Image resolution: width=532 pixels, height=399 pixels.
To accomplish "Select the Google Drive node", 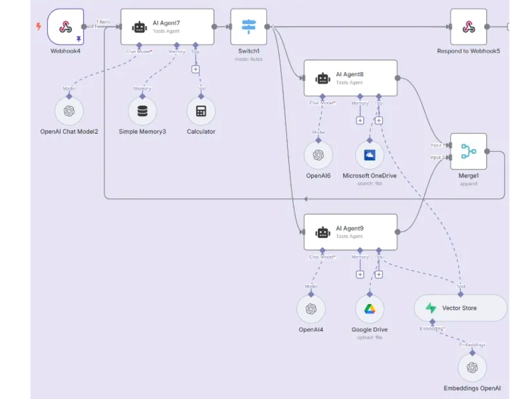I will pos(370,309).
